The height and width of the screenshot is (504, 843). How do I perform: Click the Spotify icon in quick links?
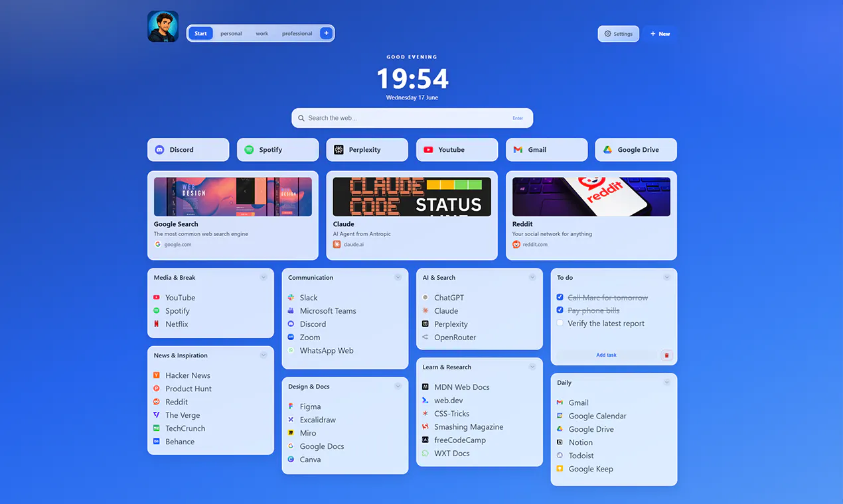[x=249, y=150]
